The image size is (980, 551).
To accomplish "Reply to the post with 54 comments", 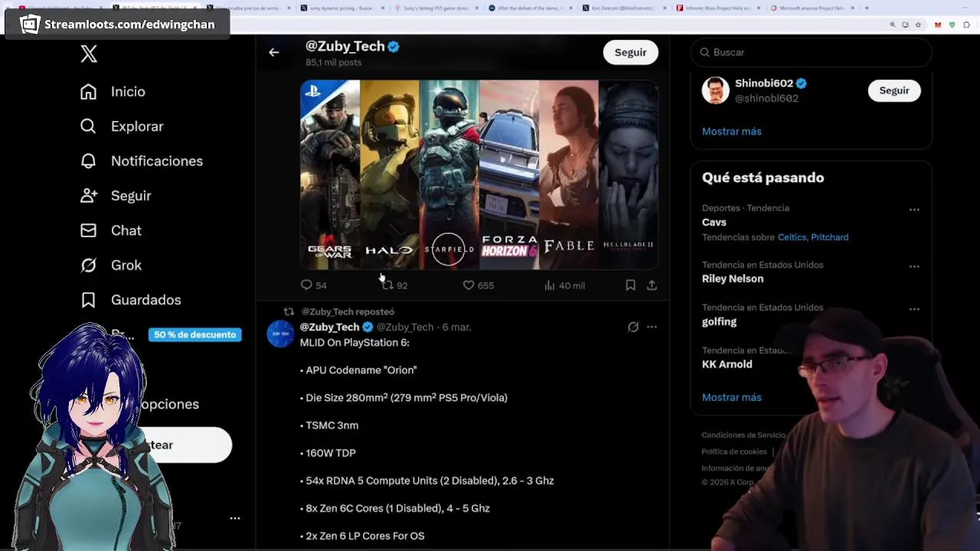I will pos(313,285).
